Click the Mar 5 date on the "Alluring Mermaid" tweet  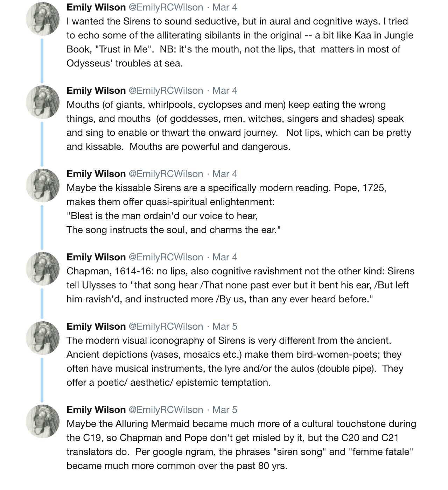tap(225, 410)
